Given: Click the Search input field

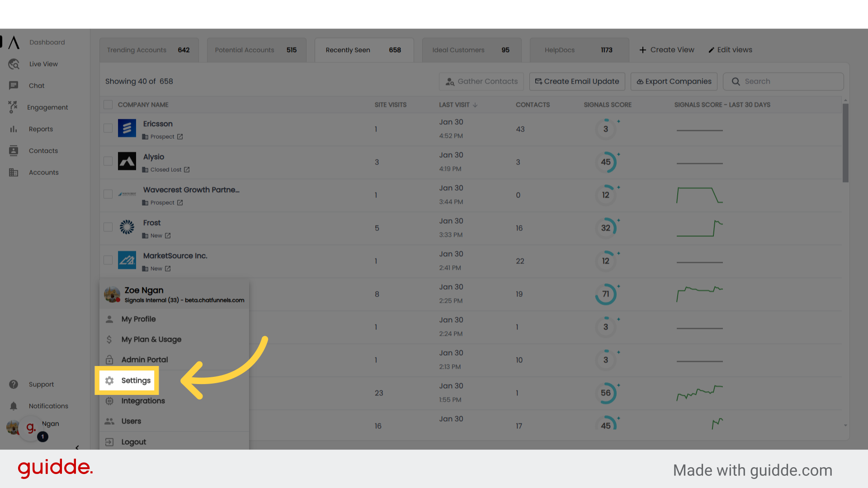Looking at the screenshot, I should (783, 81).
